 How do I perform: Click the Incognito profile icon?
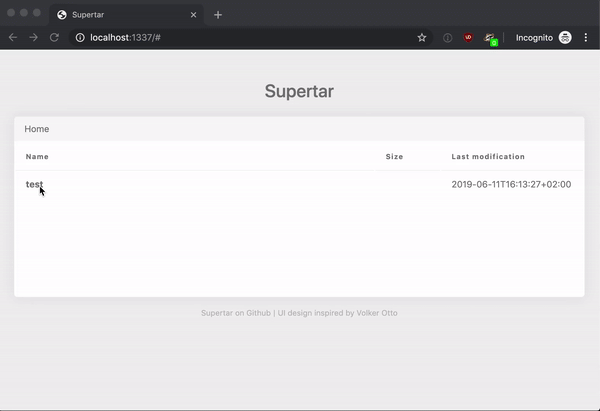565,38
